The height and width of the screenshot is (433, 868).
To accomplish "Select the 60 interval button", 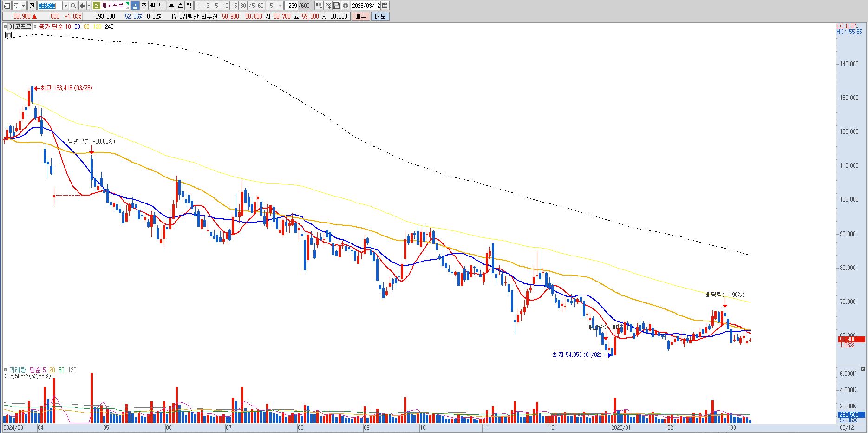I will tap(261, 6).
